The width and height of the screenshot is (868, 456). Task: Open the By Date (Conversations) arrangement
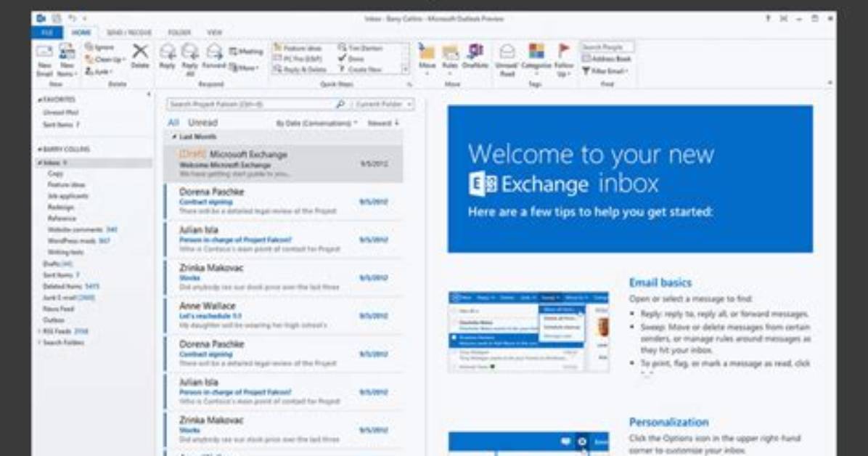(x=316, y=123)
